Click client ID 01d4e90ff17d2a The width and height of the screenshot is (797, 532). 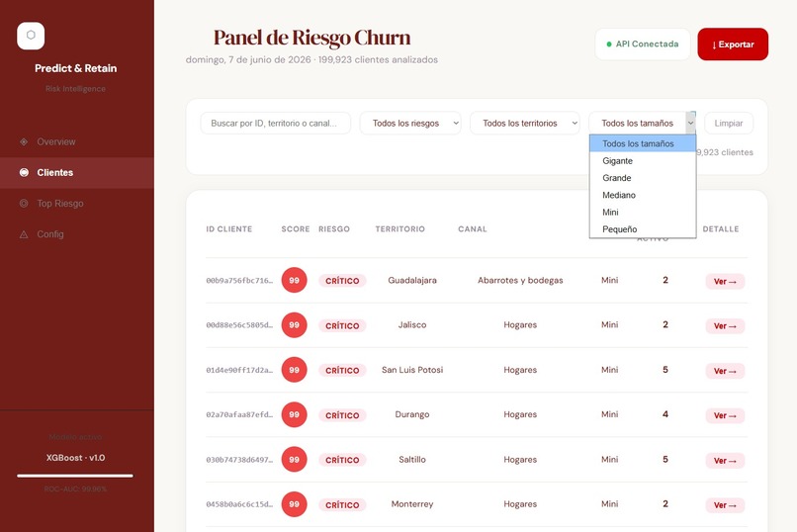coord(239,370)
